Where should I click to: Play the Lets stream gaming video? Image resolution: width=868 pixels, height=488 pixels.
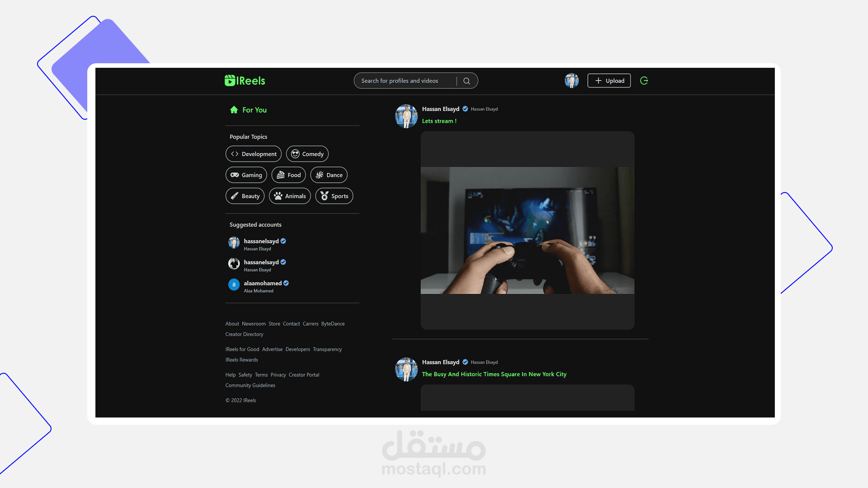[x=527, y=230]
